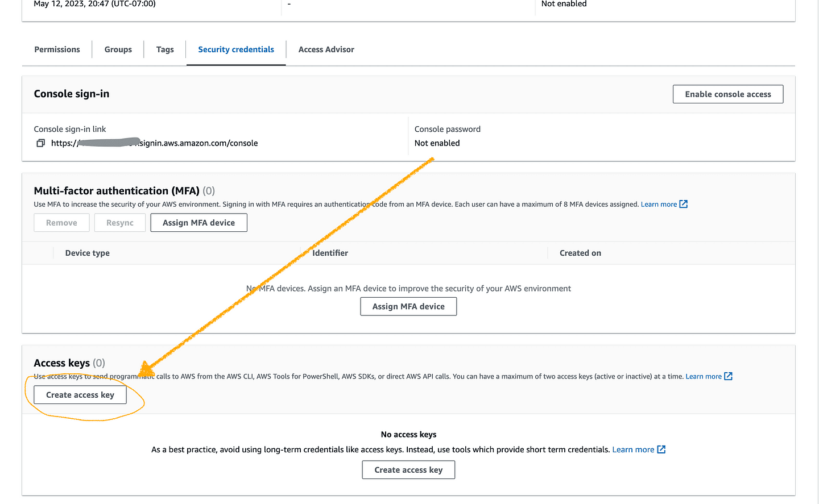
Task: Open the Tags tab
Action: [x=165, y=49]
